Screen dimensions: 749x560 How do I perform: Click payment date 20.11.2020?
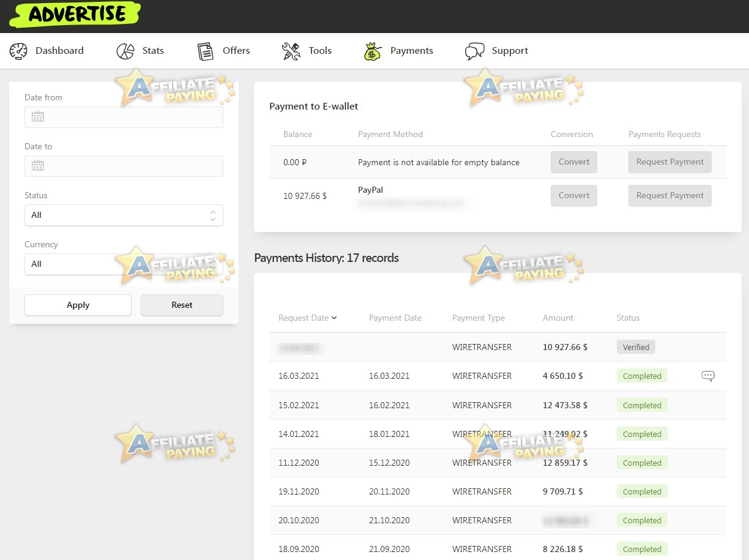click(x=389, y=491)
